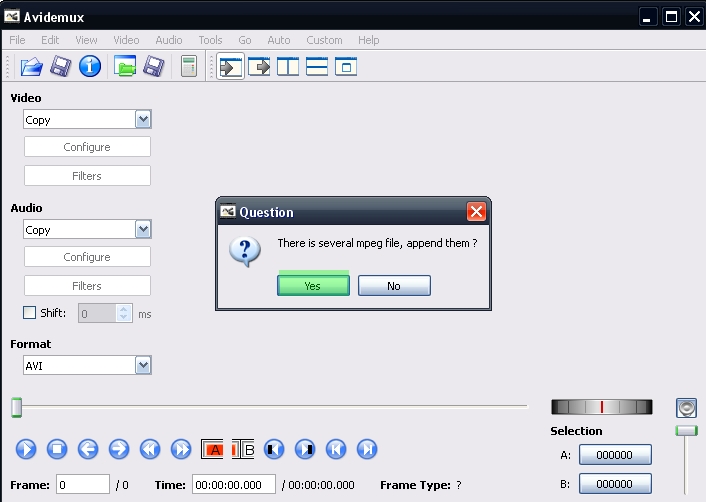This screenshot has width=706, height=502.
Task: Jump to next black frame button
Action: click(x=305, y=449)
